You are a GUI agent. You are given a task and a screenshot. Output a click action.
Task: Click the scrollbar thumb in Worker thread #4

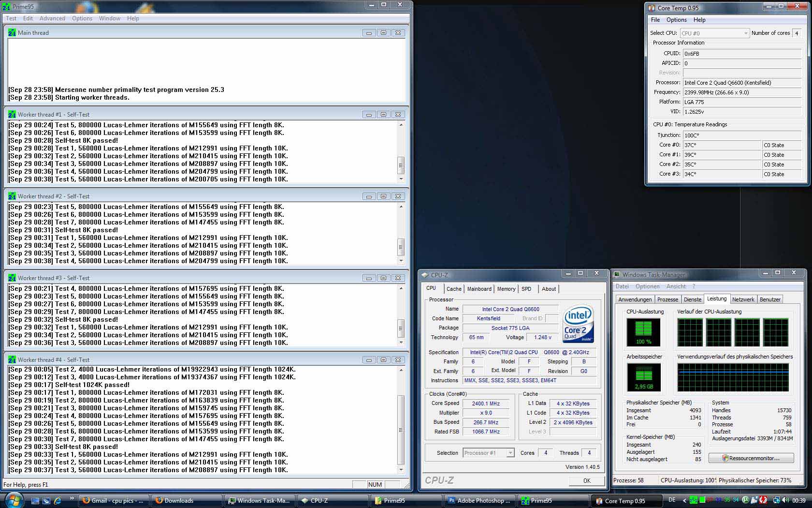click(400, 430)
